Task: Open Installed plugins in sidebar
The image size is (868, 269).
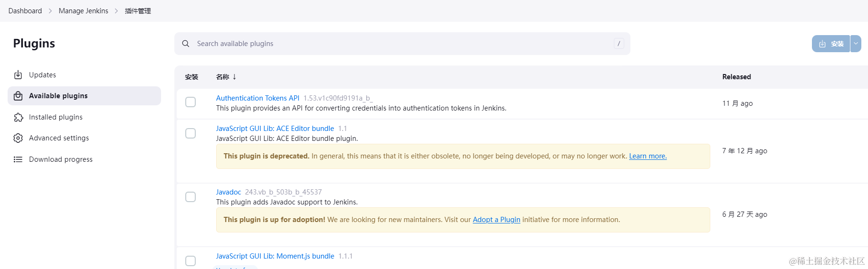Action: coord(84,117)
